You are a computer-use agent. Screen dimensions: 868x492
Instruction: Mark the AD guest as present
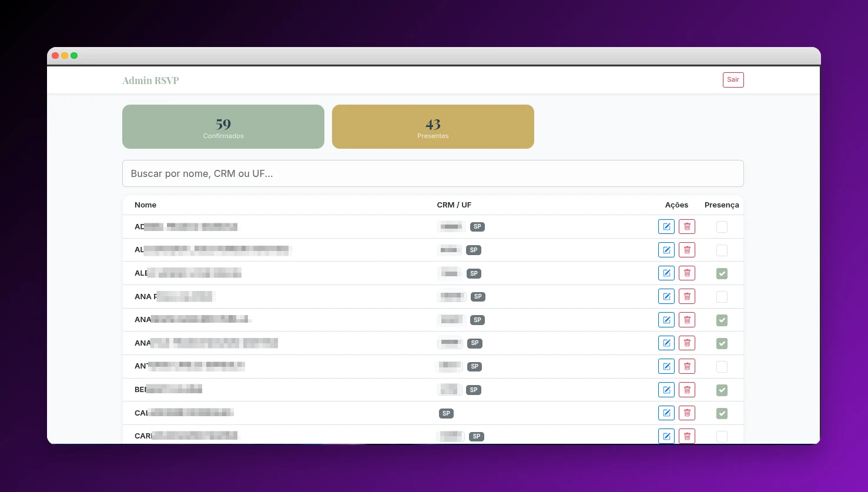coord(722,227)
